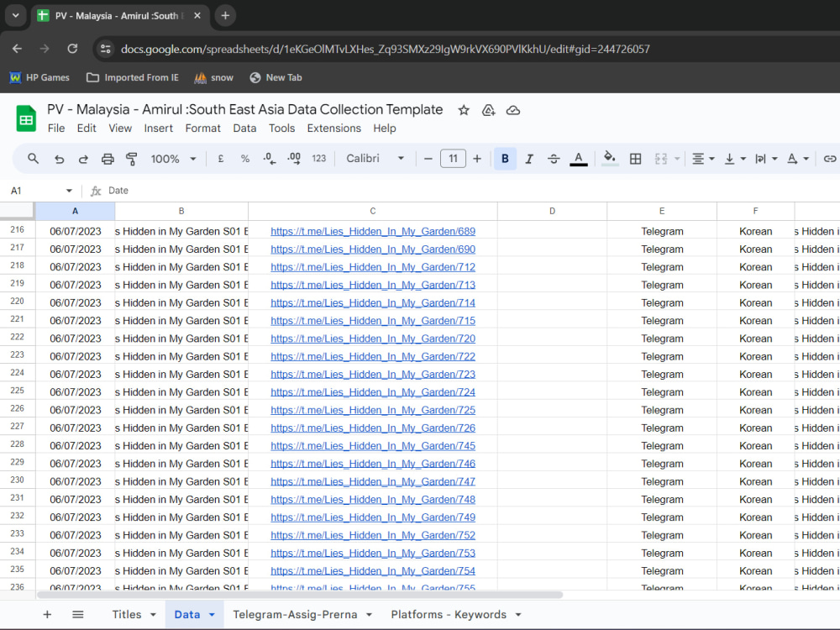
Task: Add a new sheet with the plus button
Action: 47,614
